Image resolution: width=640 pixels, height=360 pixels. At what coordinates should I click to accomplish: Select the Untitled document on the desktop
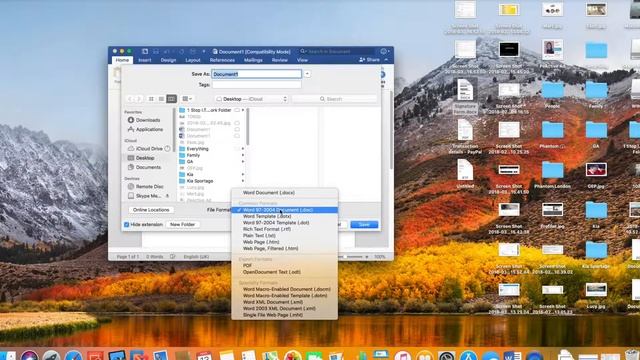465,173
